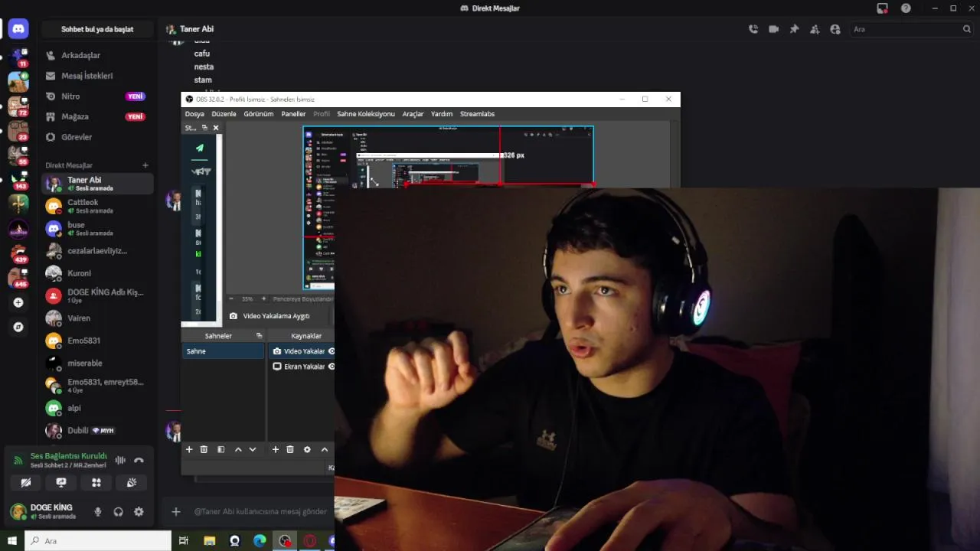Add friends to this DM
Viewport: 980px width, 551px height.
[x=815, y=29]
